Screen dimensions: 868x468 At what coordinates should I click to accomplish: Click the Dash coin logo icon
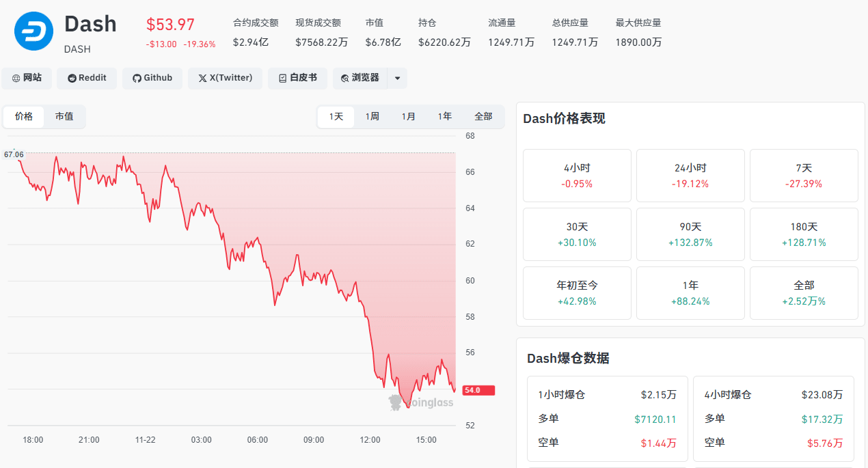34,31
